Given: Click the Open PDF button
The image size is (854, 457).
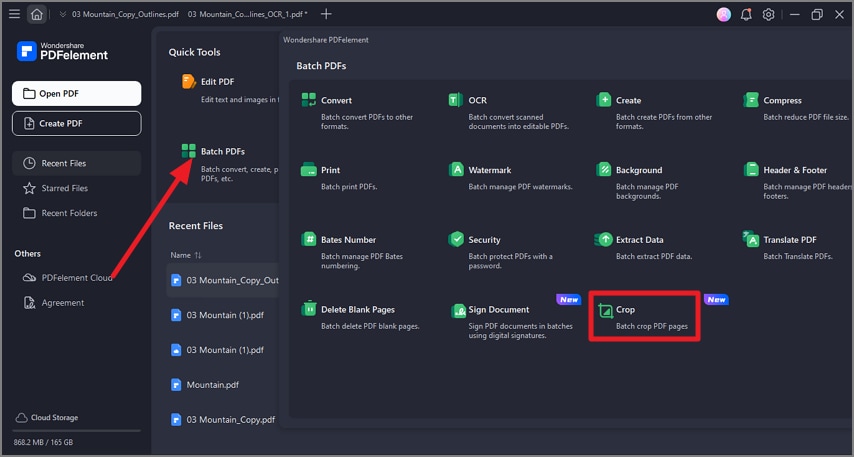Looking at the screenshot, I should click(x=77, y=94).
